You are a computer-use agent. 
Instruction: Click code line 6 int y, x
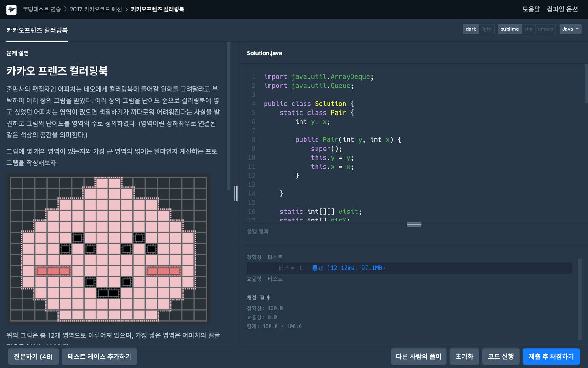pyautogui.click(x=313, y=121)
